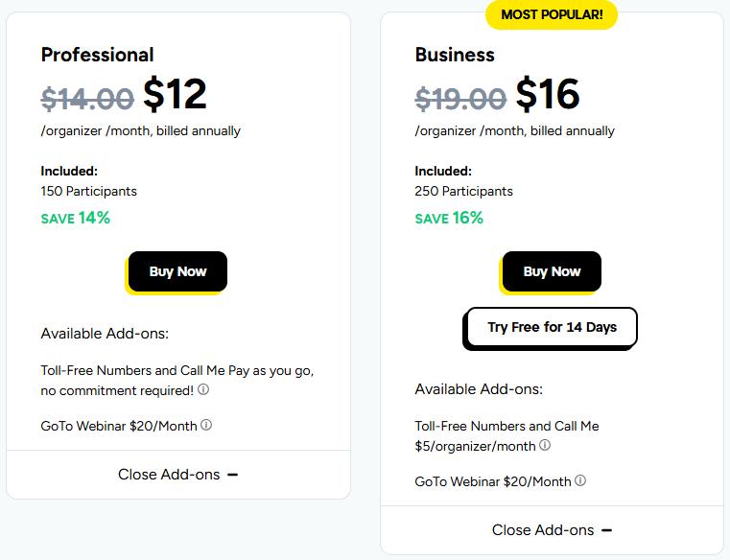Click the $12 Professional price
Image resolution: width=730 pixels, height=560 pixels.
[x=175, y=94]
